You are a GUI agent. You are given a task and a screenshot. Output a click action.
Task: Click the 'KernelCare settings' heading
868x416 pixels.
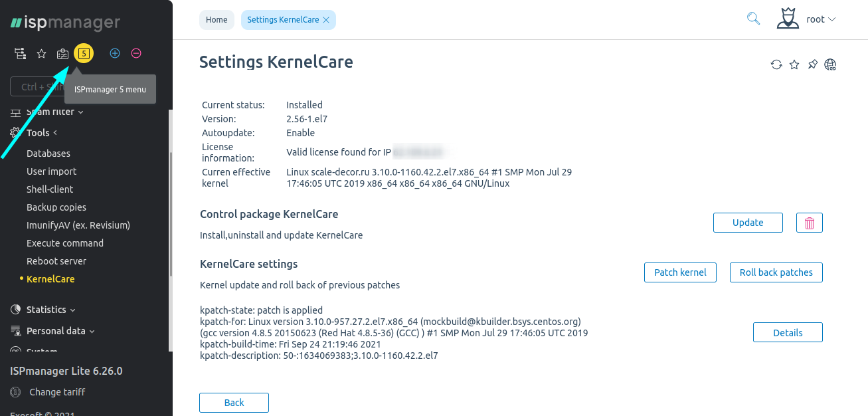pos(248,264)
